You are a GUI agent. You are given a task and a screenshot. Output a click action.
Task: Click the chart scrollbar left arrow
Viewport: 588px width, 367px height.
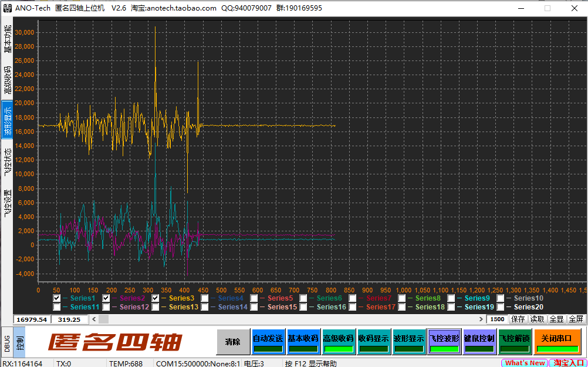tap(94, 319)
